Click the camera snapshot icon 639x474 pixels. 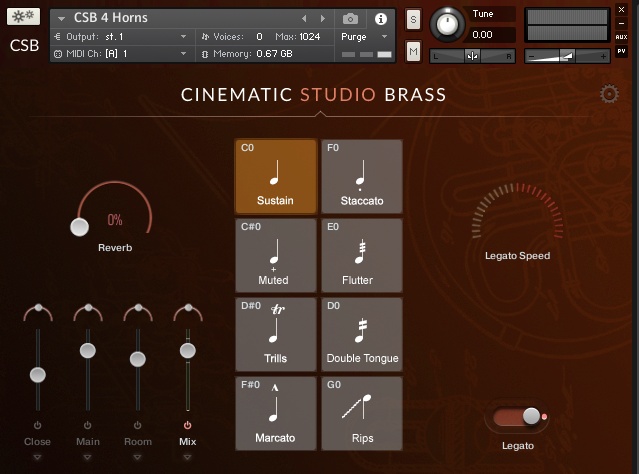(351, 19)
